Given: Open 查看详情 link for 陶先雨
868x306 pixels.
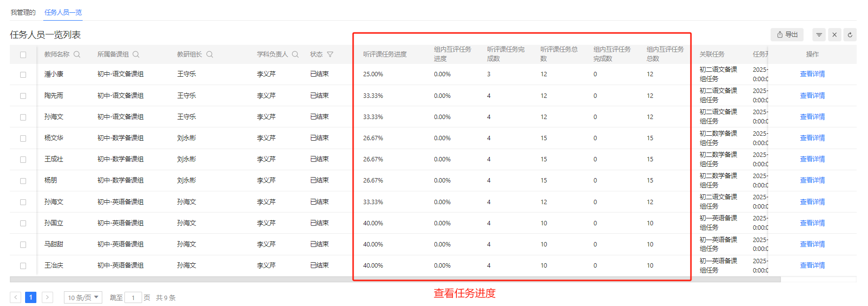Looking at the screenshot, I should click(812, 95).
